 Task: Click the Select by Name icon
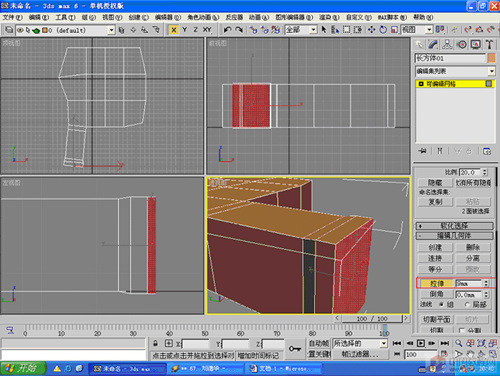(x=335, y=30)
